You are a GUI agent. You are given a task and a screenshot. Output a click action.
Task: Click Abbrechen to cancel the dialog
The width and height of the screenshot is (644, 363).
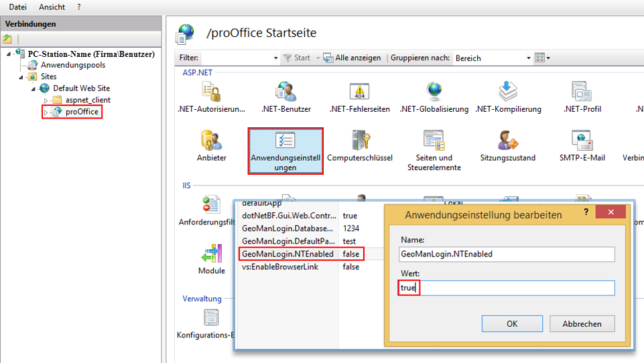581,323
